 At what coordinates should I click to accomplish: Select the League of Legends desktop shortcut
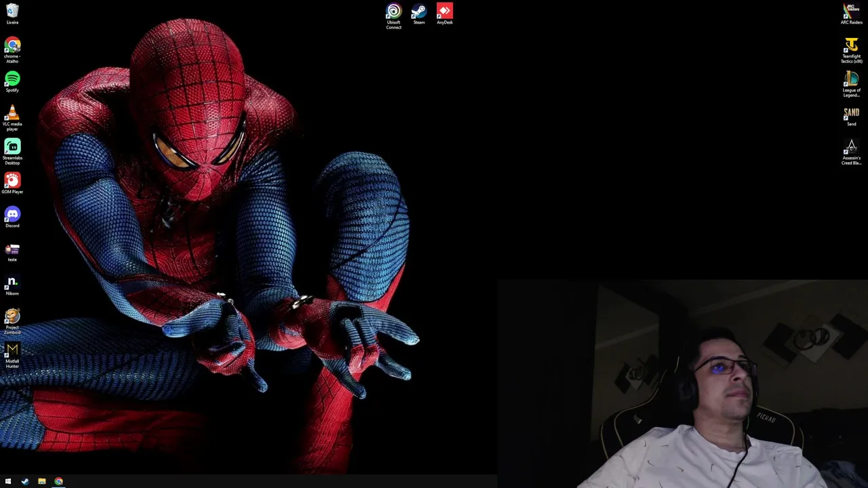(x=852, y=85)
